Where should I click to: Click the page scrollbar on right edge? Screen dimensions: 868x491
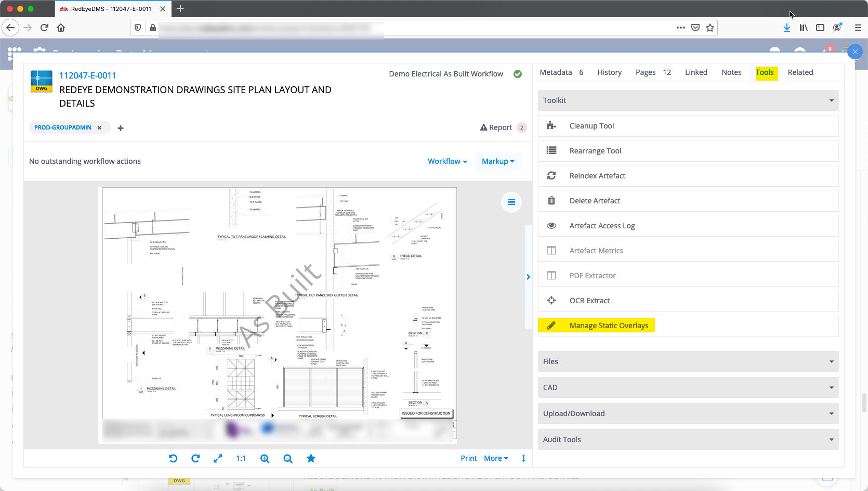point(864,403)
